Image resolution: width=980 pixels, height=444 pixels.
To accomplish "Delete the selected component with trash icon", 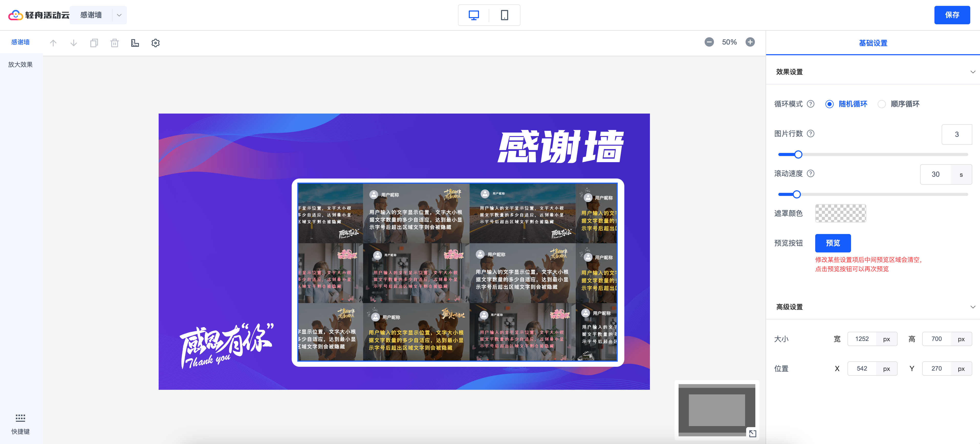I will coord(115,43).
